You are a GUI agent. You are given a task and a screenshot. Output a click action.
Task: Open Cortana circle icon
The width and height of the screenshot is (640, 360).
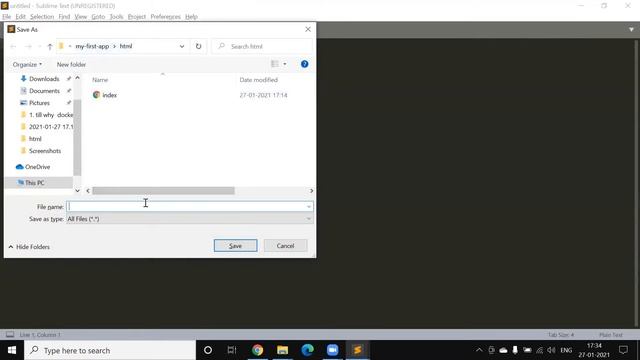pos(208,350)
